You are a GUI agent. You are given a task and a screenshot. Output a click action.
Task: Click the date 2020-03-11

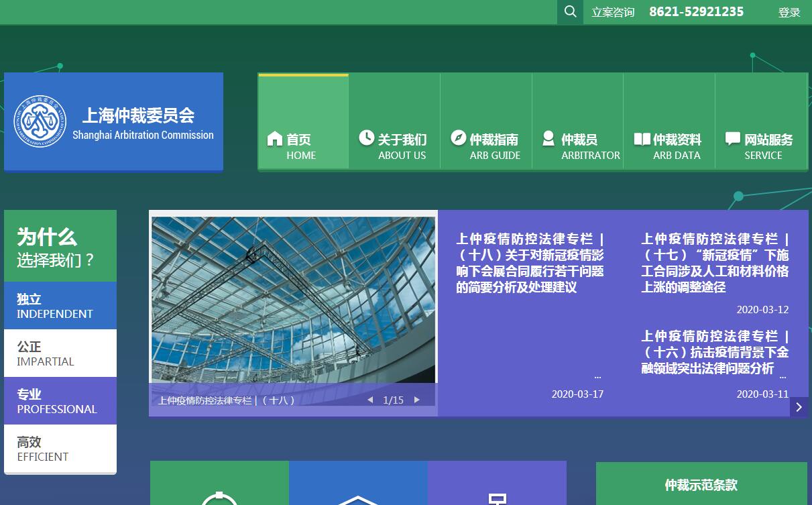click(762, 394)
